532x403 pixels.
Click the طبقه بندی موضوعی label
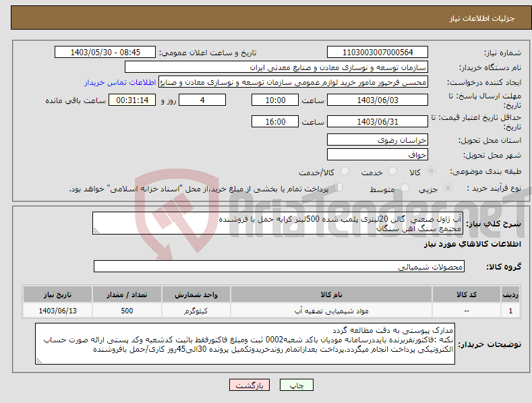485,172
